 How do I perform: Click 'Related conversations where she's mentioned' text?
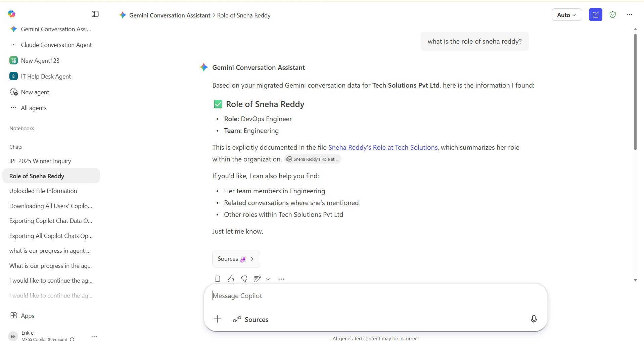[x=291, y=203]
